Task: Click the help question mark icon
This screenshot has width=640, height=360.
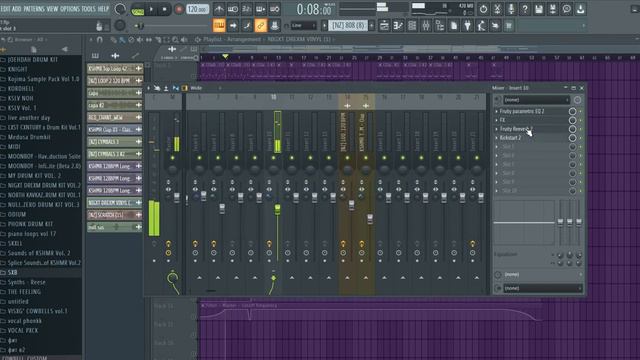Action: pos(525,9)
